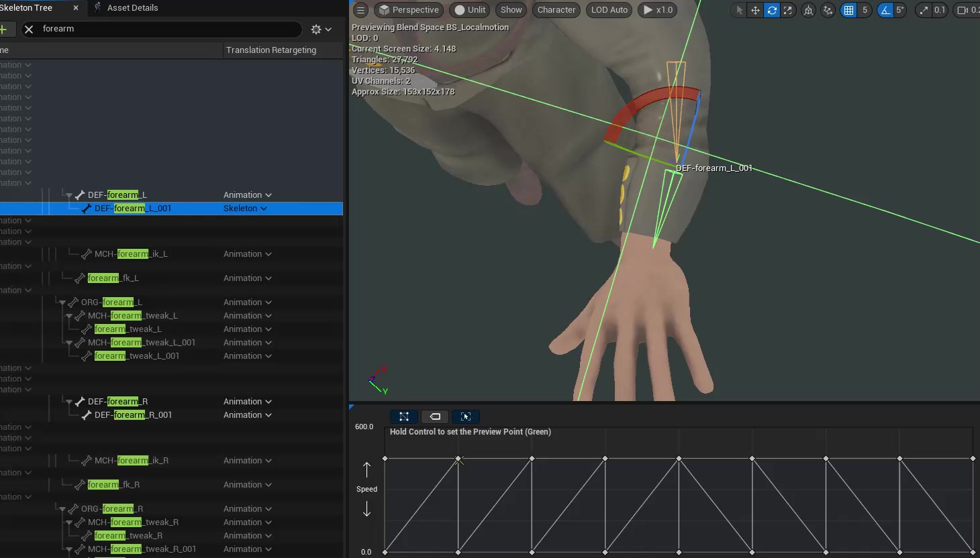The image size is (980, 558).
Task: Select the forearm_tweak_L bone row
Action: 171,329
